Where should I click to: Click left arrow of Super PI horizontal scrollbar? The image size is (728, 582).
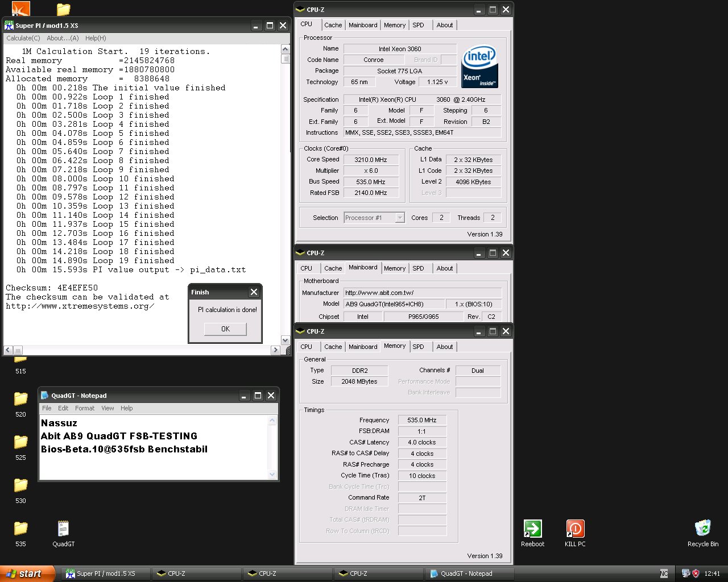coord(9,350)
